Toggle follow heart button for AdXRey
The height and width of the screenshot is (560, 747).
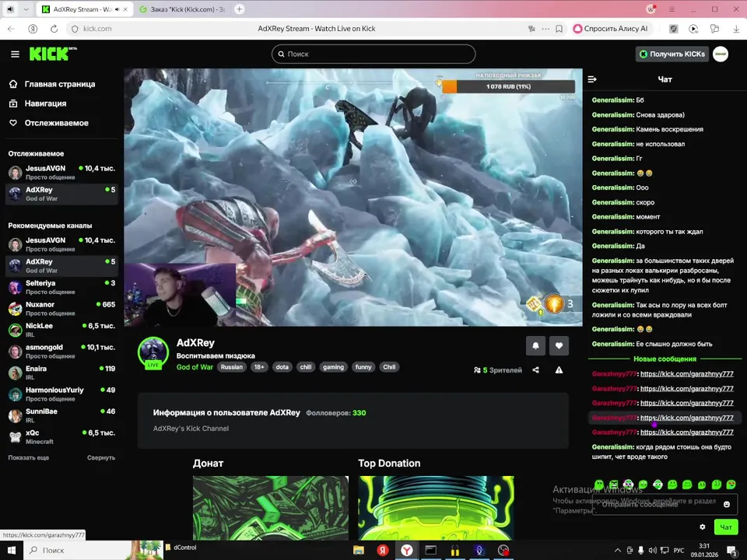[x=559, y=345]
